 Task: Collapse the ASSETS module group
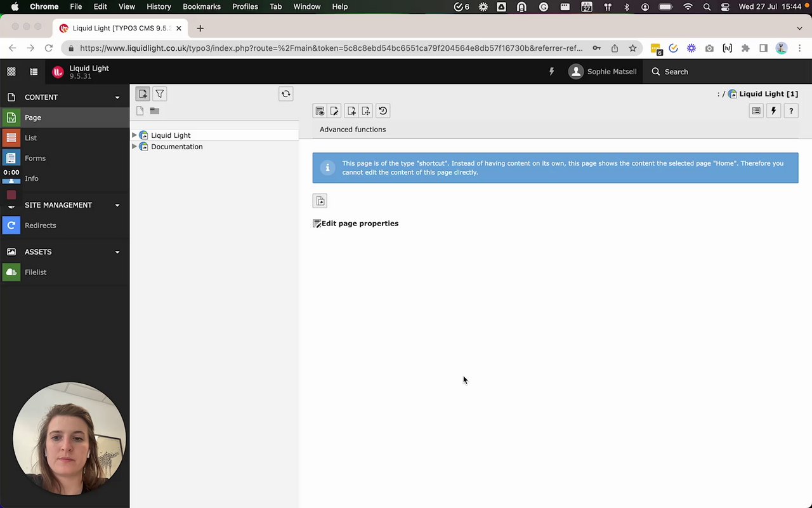click(65, 252)
